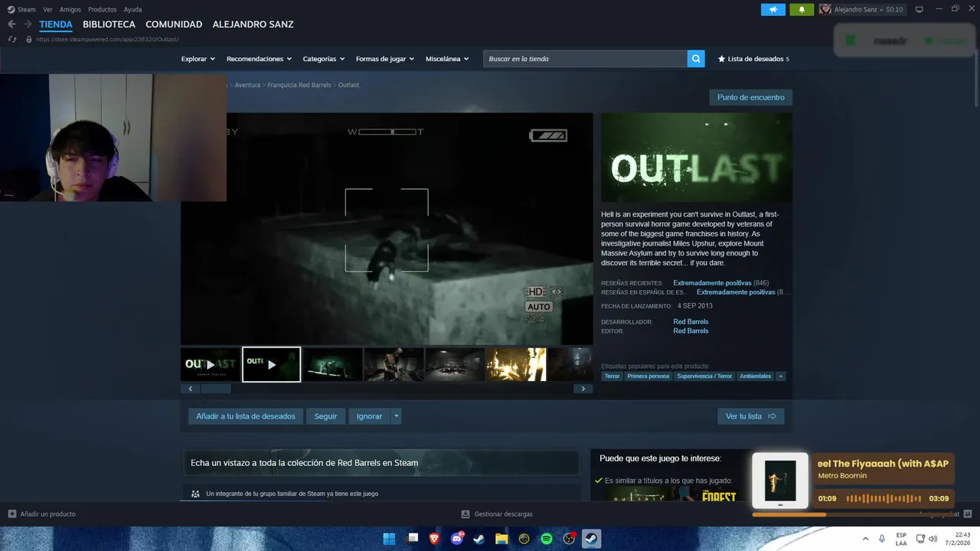
Task: Launch Brave browser from the taskbar
Action: coord(434,539)
